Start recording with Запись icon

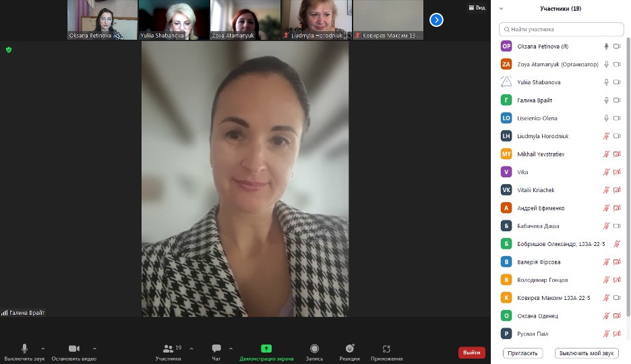[x=314, y=348]
